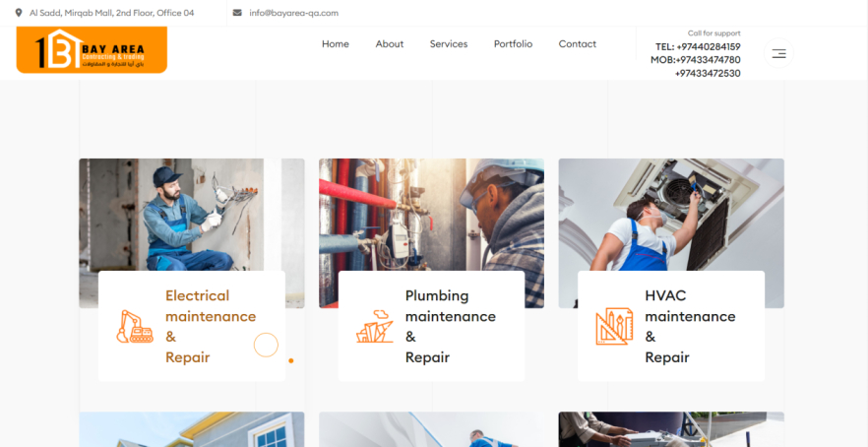Select HVAC maintenance & Repair heading
The image size is (868, 447).
click(x=690, y=326)
